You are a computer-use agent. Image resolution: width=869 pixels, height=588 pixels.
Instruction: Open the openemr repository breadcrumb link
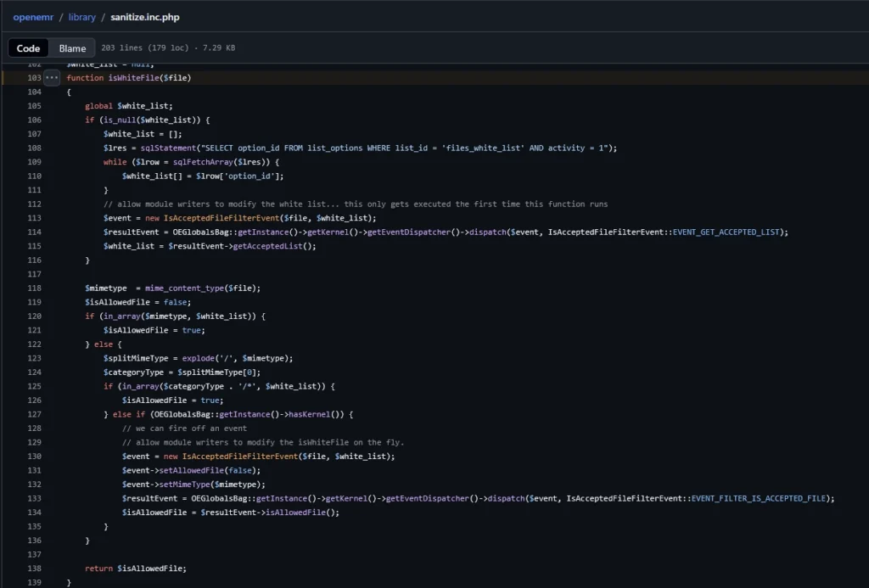pyautogui.click(x=33, y=17)
